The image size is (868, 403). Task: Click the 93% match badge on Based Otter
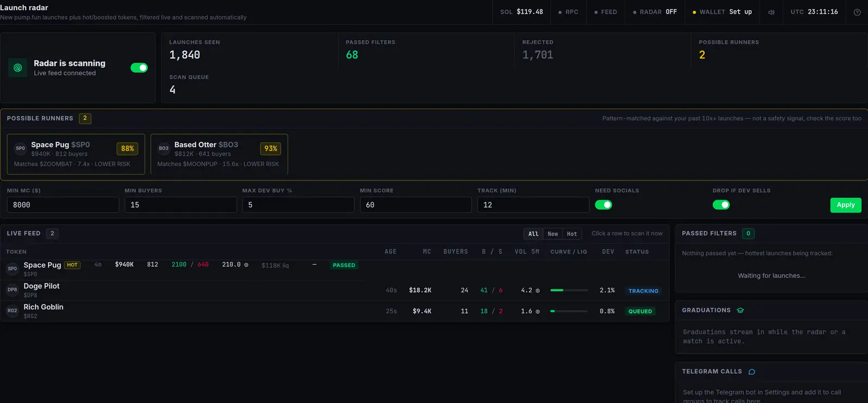pyautogui.click(x=271, y=149)
